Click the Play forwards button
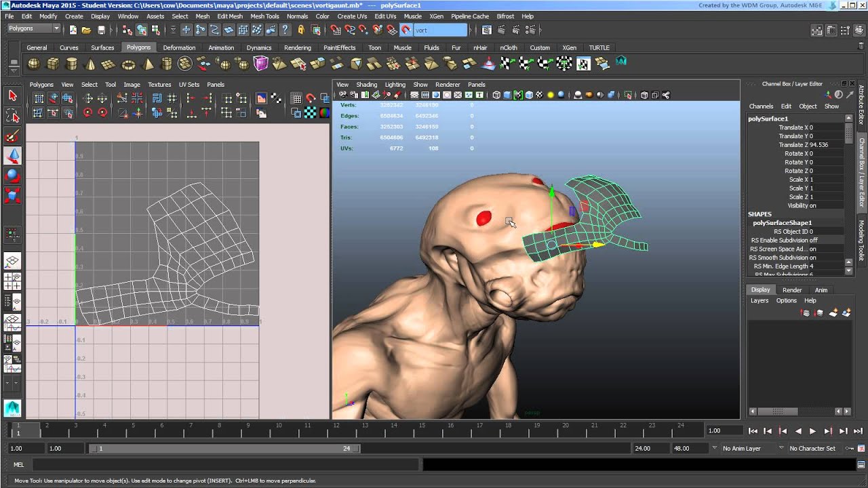The image size is (868, 488). coord(812,431)
